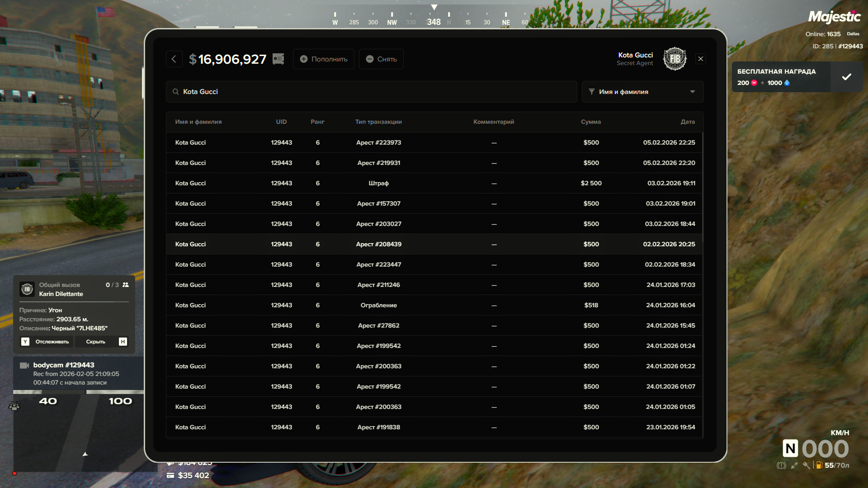Expand filter using the chevron arrow
The height and width of the screenshot is (488, 868).
pyautogui.click(x=692, y=92)
